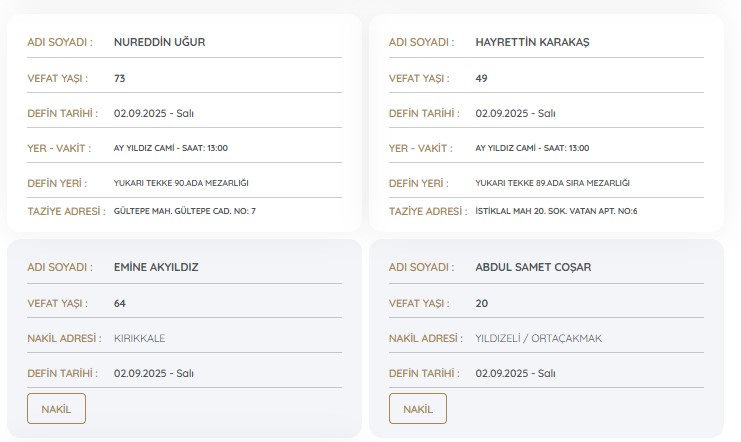Click Emine Akyıldız's burial date 02.09.2025
The width and height of the screenshot is (741, 442).
154,373
